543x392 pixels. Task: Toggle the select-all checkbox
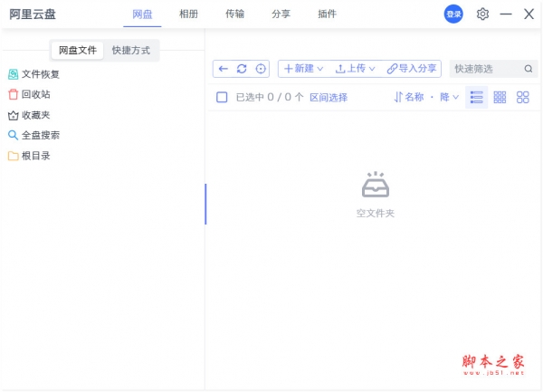coord(222,97)
